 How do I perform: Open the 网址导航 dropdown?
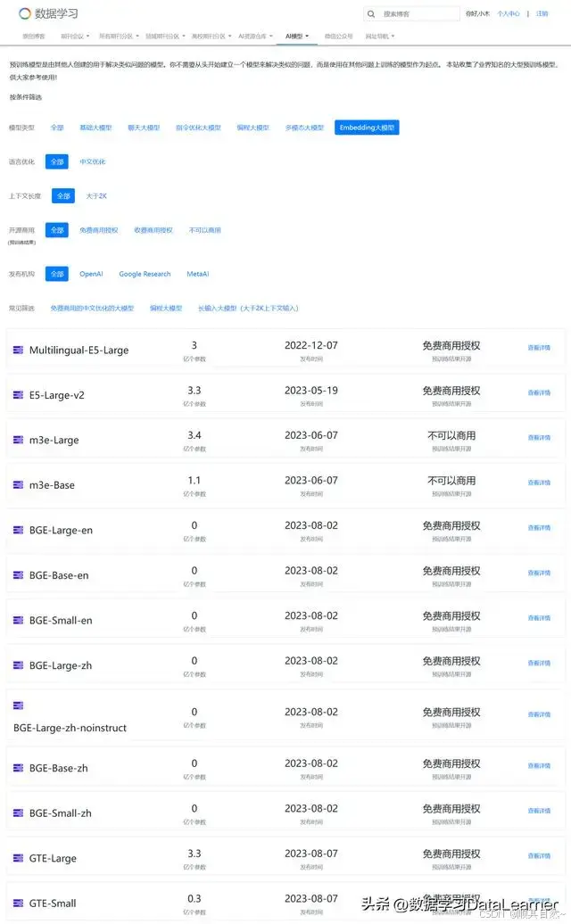[x=378, y=36]
